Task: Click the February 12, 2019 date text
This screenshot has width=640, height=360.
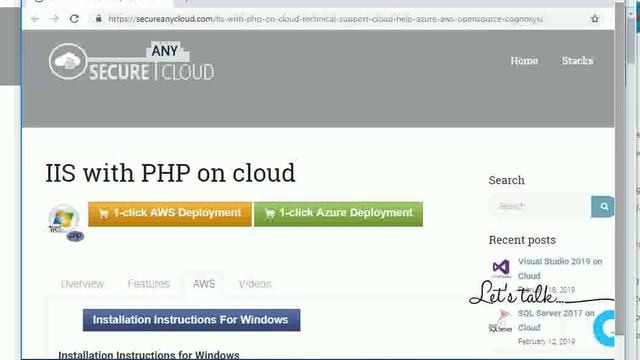Action: pyautogui.click(x=546, y=341)
